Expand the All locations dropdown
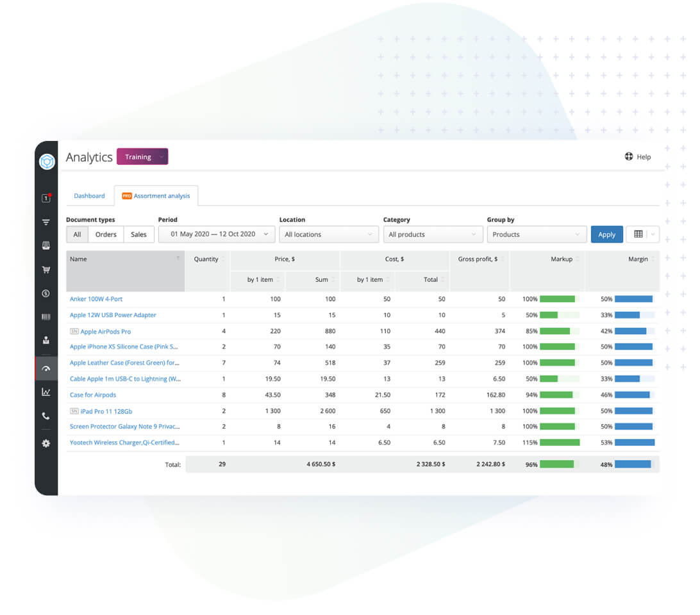The image size is (700, 615). click(x=328, y=234)
